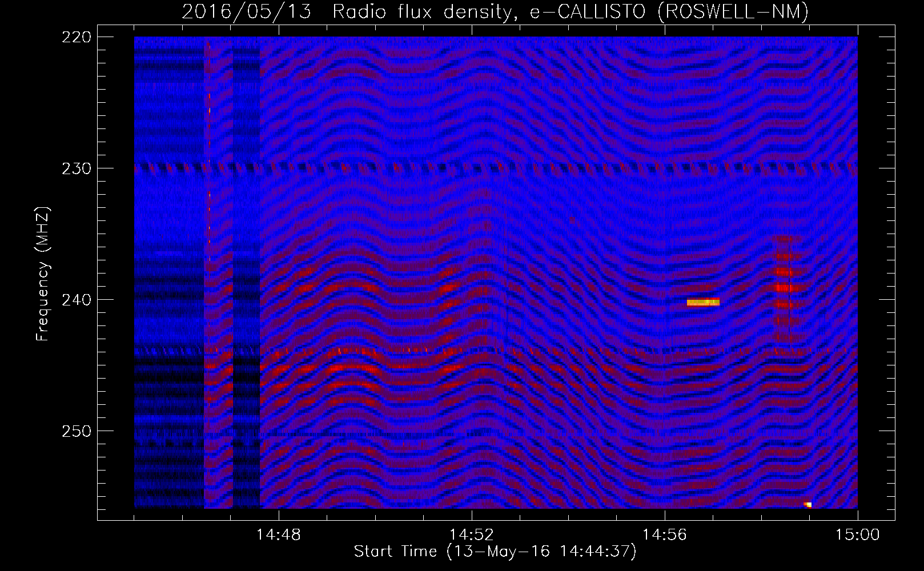Click the 14:48 time tick label

coord(278,535)
